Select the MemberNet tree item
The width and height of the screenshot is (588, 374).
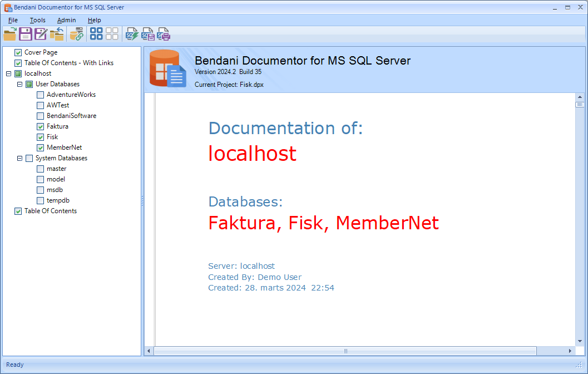point(64,147)
